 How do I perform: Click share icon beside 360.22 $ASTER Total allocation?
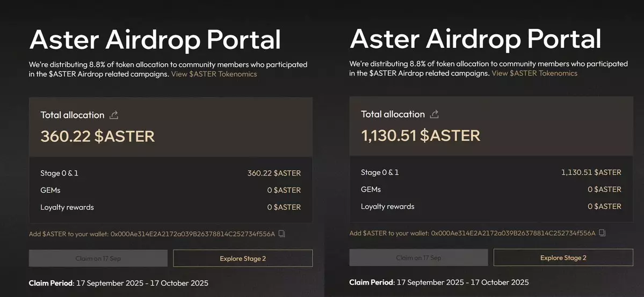[113, 115]
